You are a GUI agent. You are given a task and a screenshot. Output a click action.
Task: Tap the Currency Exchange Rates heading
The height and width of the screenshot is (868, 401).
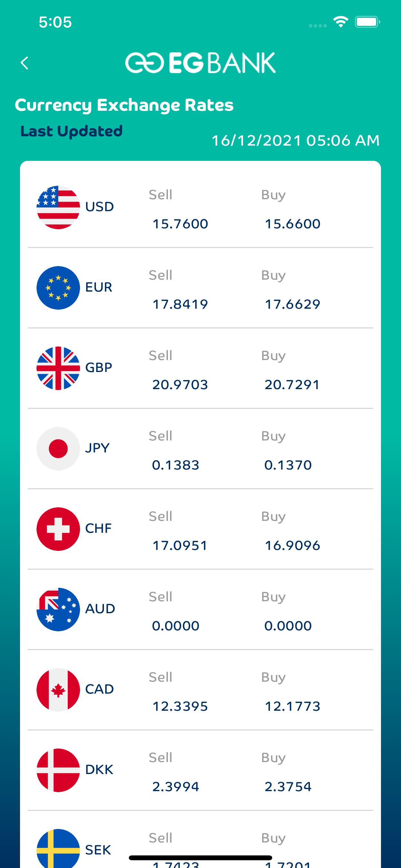coord(124,105)
